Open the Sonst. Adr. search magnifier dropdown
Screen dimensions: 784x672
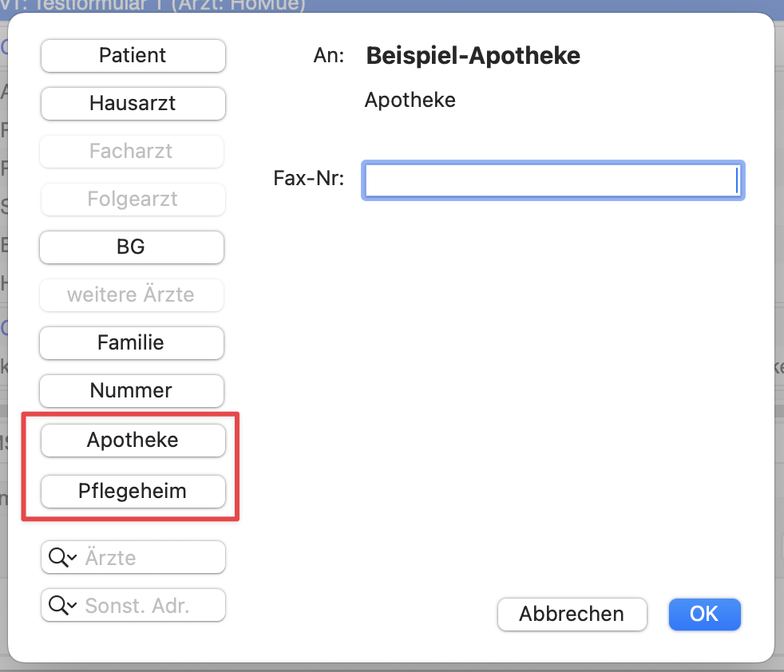pos(62,606)
